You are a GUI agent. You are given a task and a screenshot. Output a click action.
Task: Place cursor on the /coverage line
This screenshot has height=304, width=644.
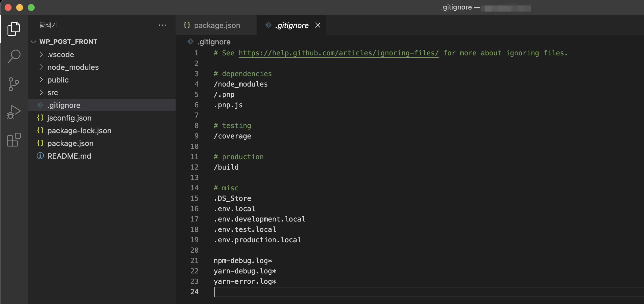[232, 136]
